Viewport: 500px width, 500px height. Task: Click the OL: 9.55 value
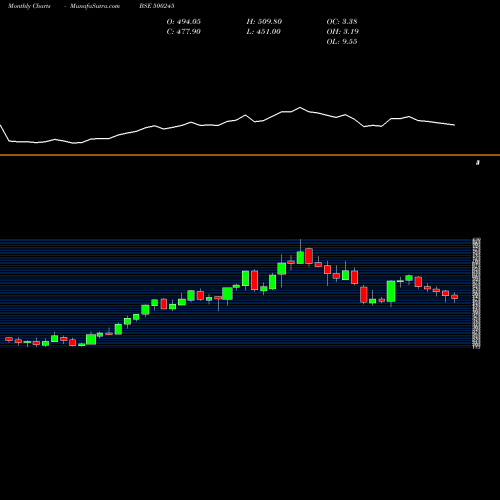click(x=342, y=42)
